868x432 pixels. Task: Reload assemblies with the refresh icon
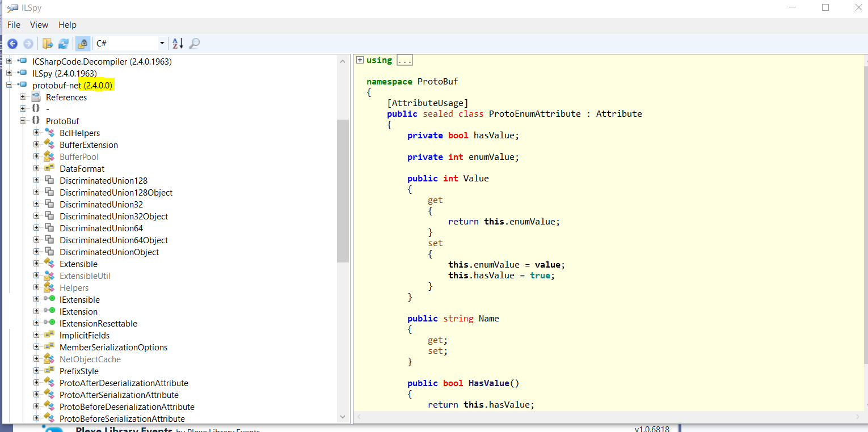click(64, 44)
